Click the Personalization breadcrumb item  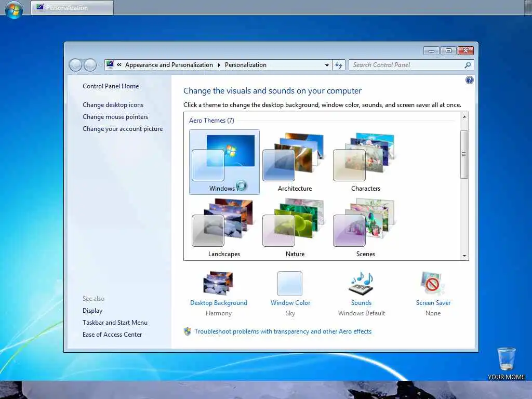[246, 65]
